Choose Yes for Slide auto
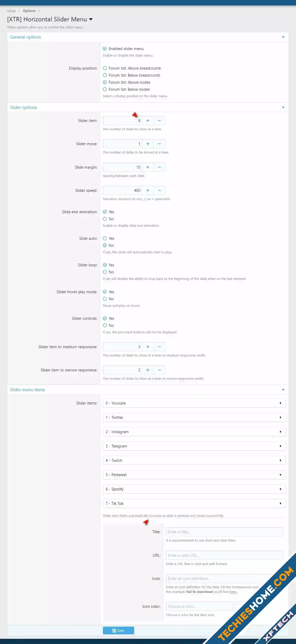 point(105,238)
